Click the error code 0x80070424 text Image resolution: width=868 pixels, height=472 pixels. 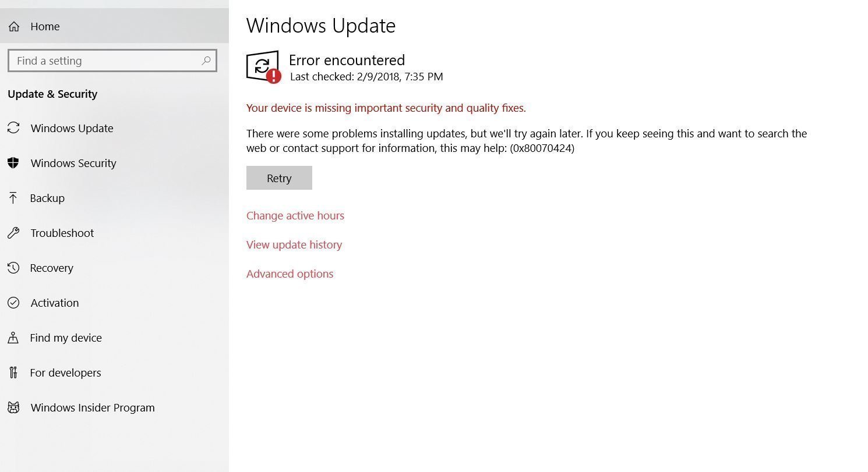pos(542,148)
